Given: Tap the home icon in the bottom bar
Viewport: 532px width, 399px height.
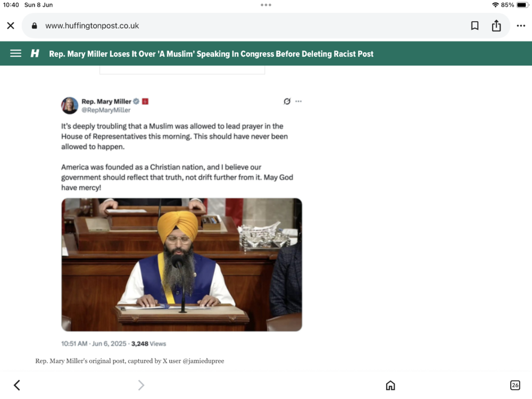Looking at the screenshot, I should (390, 385).
